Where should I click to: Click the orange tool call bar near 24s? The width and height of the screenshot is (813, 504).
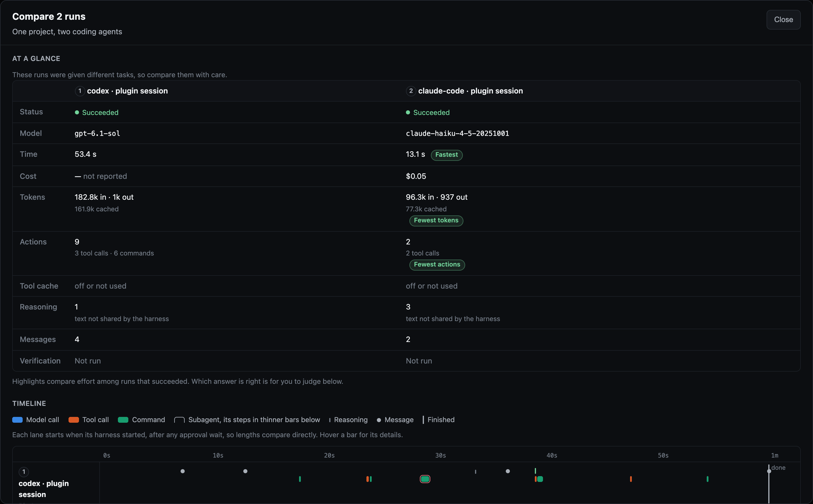tap(367, 479)
